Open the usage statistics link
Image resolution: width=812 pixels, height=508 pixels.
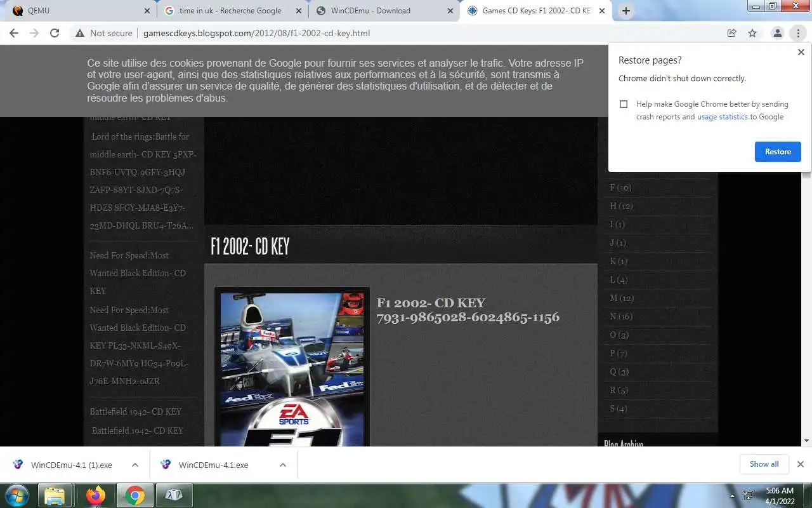pos(722,117)
